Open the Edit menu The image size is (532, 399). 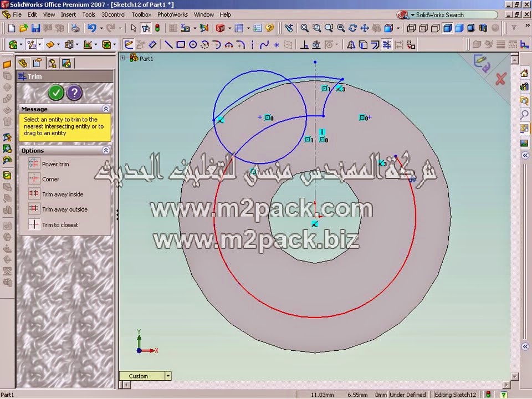point(32,14)
